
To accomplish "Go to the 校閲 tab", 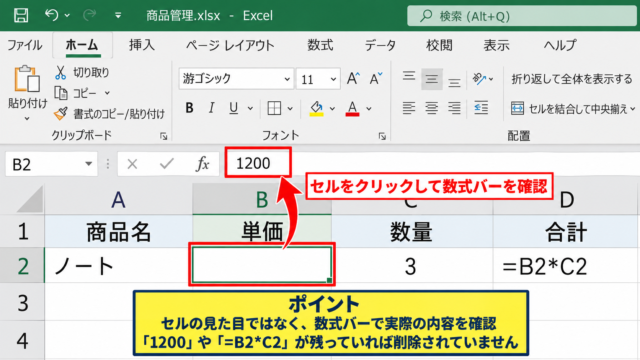I will (439, 44).
